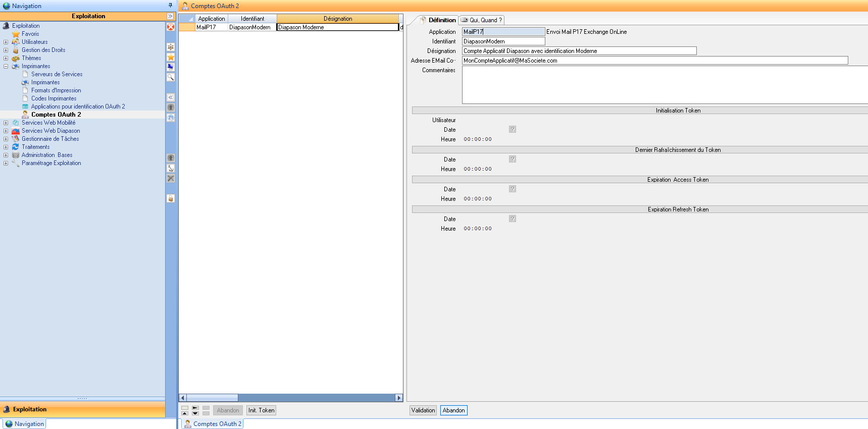Viewport: 868px width, 429px height.
Task: Click the double left chevron icon
Action: (171, 97)
